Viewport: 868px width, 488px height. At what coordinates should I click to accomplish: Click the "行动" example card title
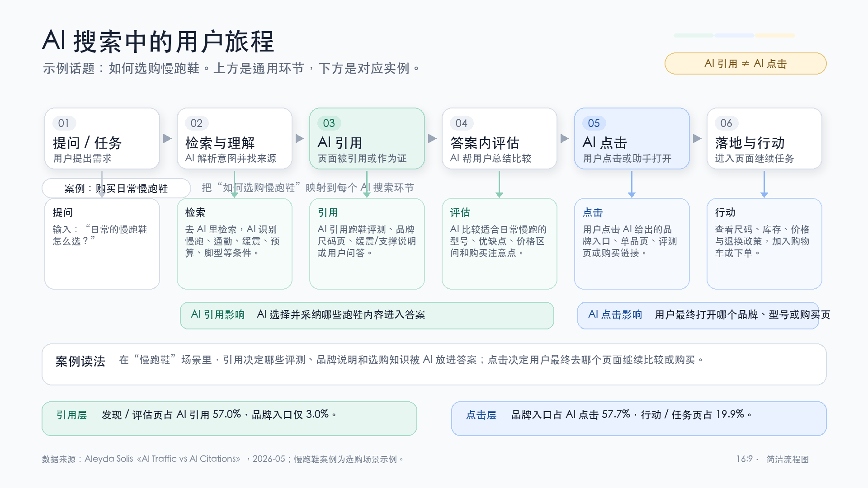click(x=725, y=212)
